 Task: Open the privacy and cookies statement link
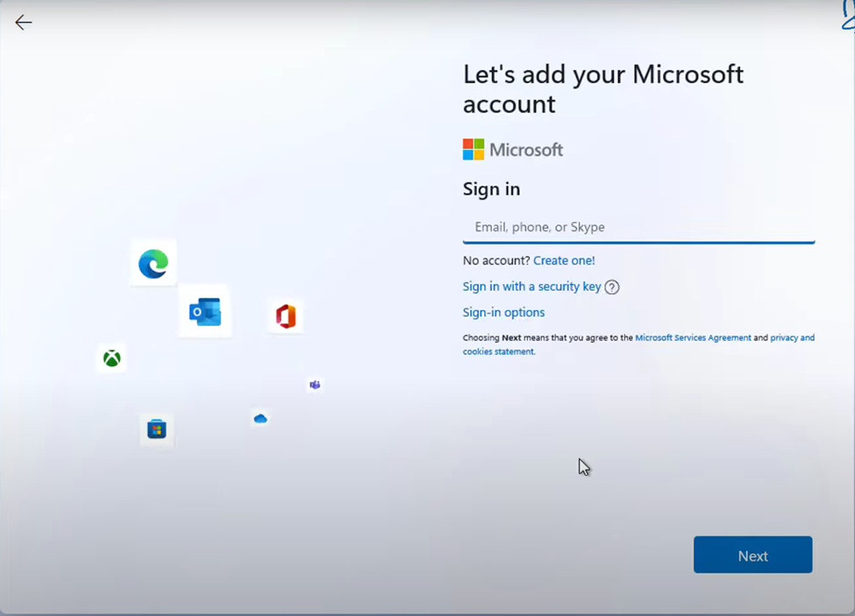point(638,344)
